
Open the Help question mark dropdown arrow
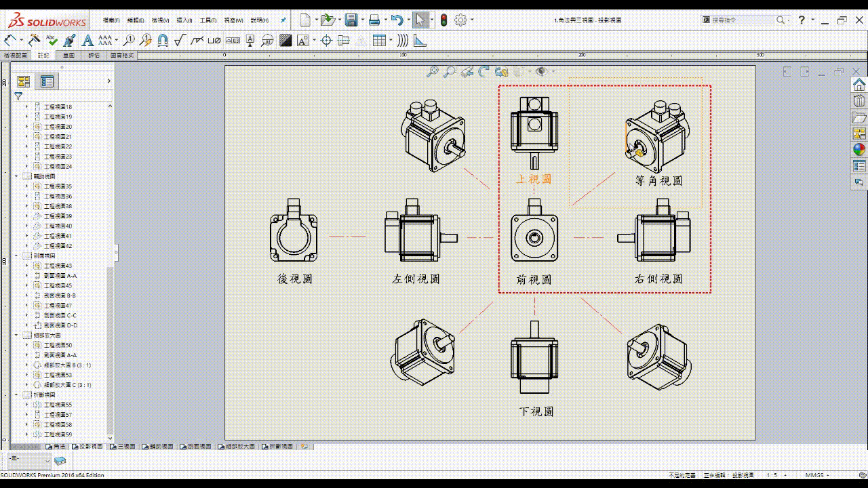point(813,20)
